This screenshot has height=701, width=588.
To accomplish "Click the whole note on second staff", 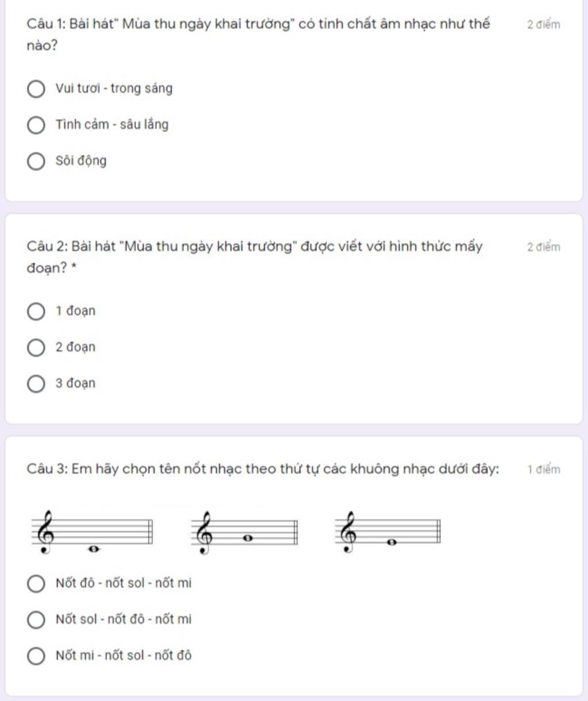I will 248,538.
